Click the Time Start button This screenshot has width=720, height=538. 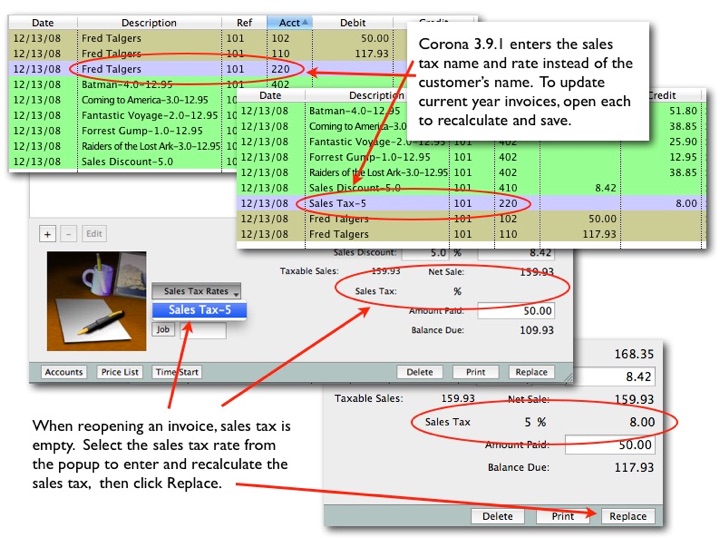177,372
